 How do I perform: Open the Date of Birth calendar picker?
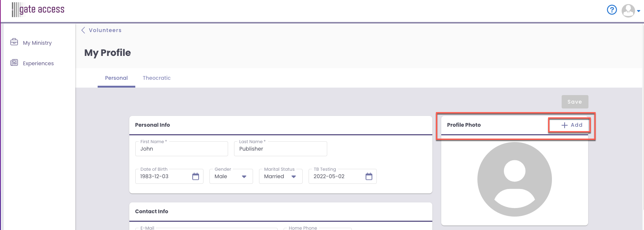(196, 176)
